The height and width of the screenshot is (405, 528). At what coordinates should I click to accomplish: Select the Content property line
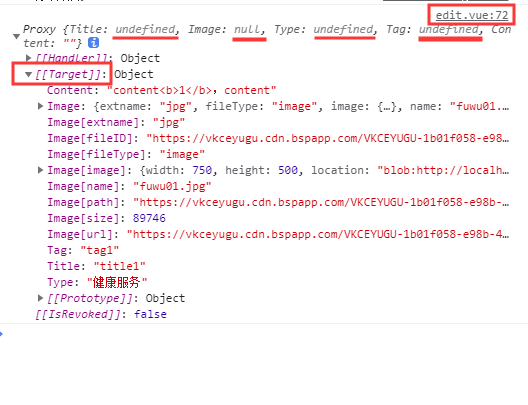(x=162, y=90)
